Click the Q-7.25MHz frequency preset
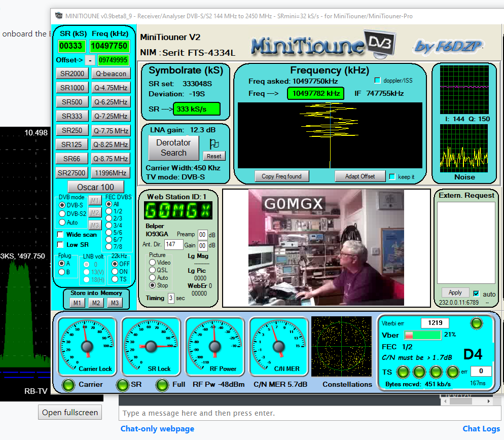 pyautogui.click(x=111, y=116)
